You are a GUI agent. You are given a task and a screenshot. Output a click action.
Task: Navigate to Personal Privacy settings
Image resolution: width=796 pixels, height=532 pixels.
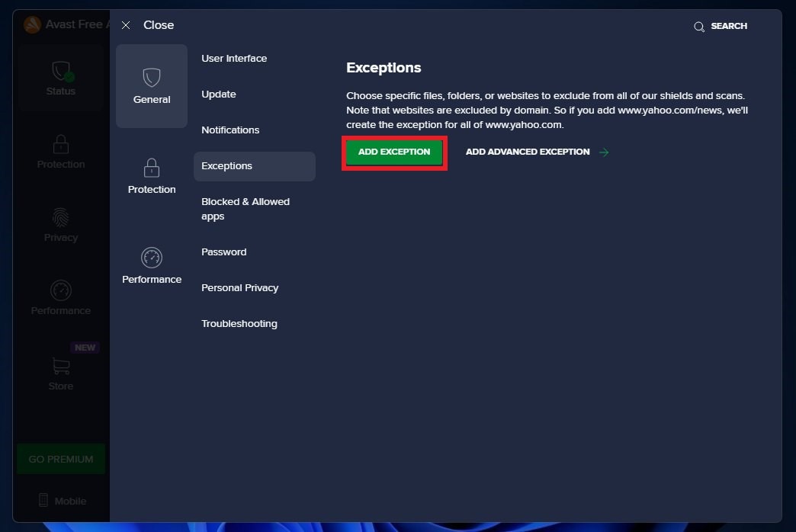(x=239, y=288)
